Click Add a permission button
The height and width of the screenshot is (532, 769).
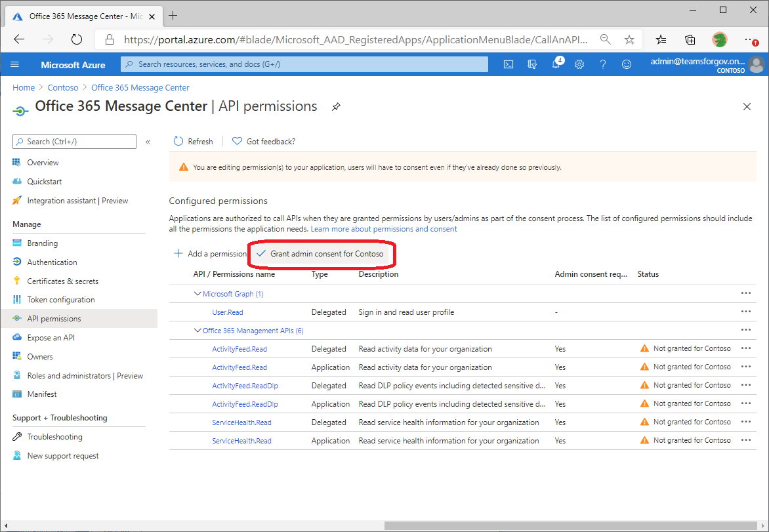click(x=210, y=254)
